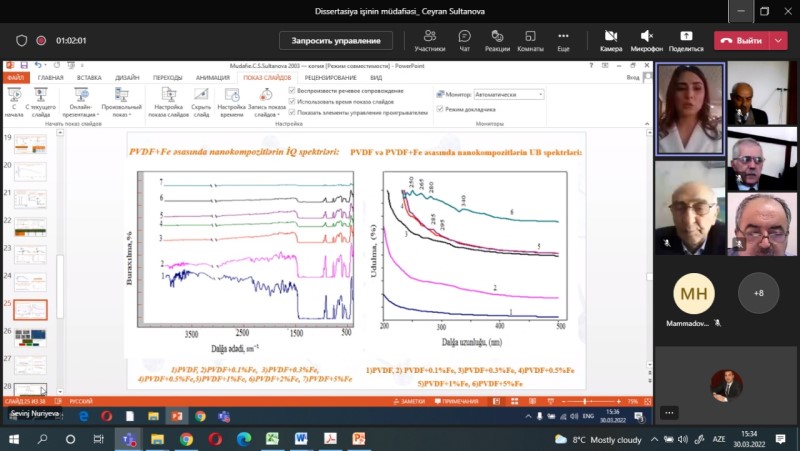Switch to reading view icon

coord(532,402)
